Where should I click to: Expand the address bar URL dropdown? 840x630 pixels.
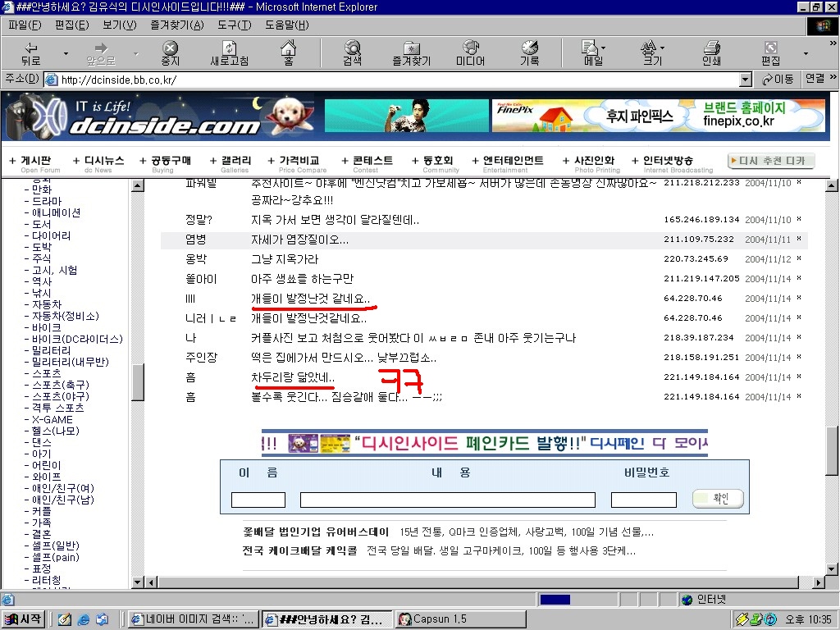[745, 80]
